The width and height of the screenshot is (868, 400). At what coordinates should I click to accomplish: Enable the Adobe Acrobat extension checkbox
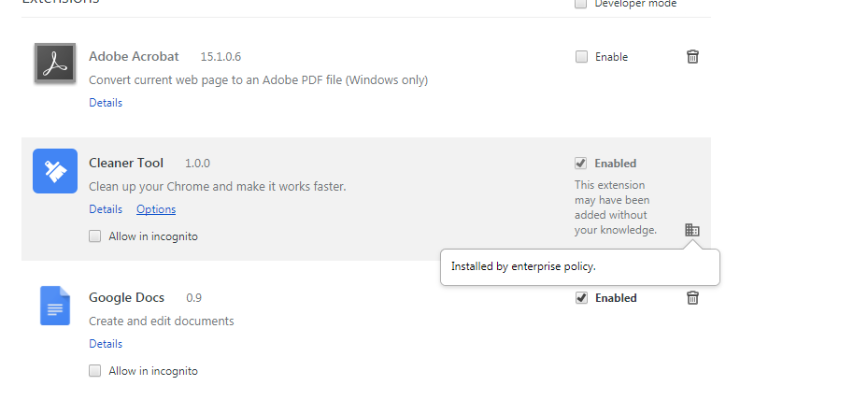coord(581,56)
